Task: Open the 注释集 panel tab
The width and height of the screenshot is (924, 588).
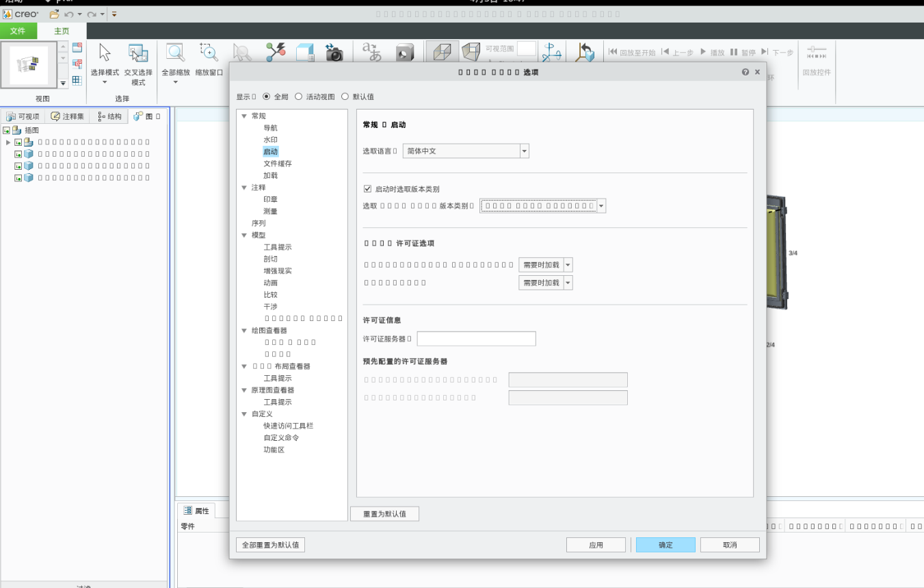Action: [68, 116]
